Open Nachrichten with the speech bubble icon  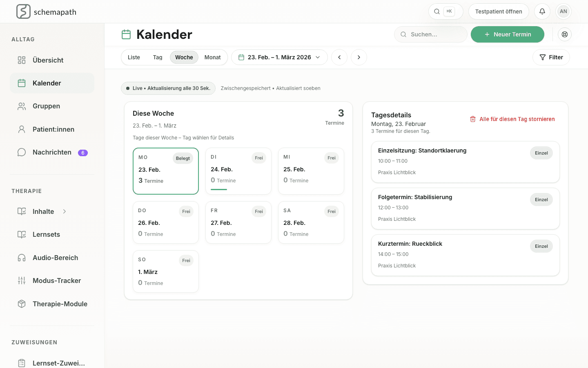(21, 152)
